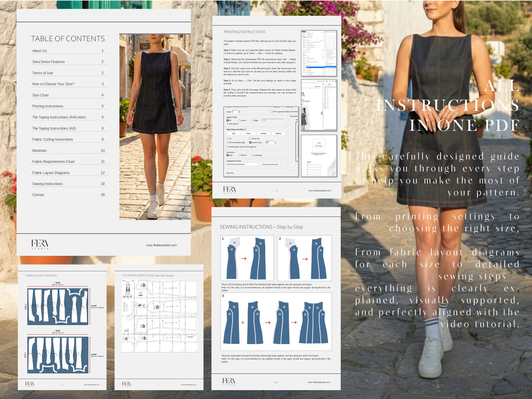The image size is (532, 399).
Task: Click the Custom Scale percentage input field
Action: click(x=270, y=142)
